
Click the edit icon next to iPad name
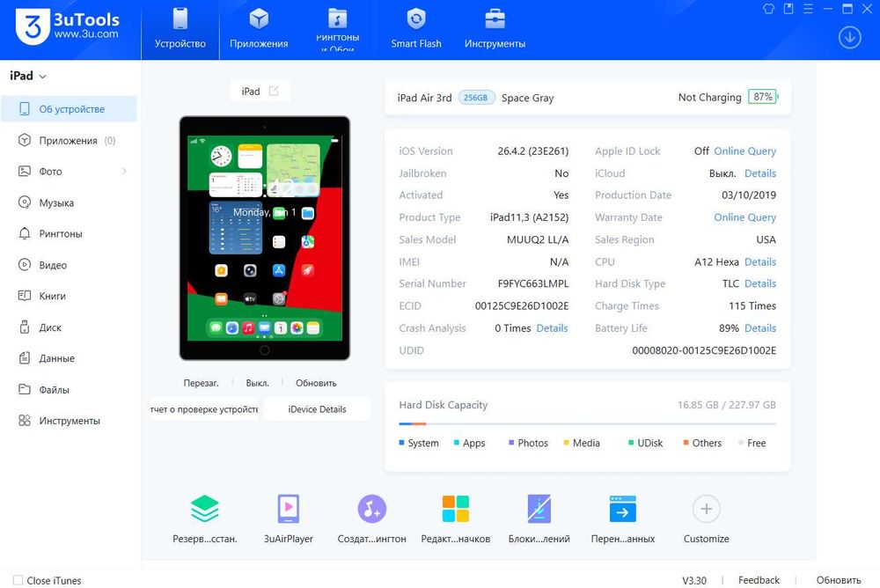pyautogui.click(x=274, y=91)
